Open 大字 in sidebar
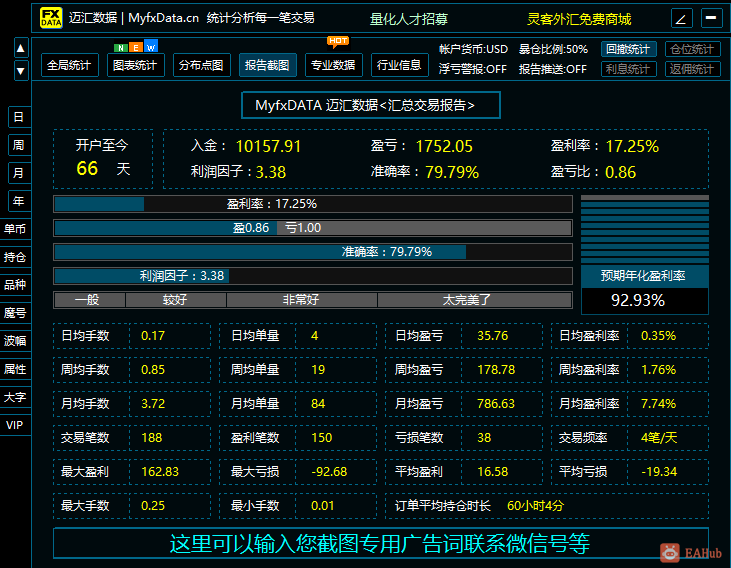The height and width of the screenshot is (568, 731). pos(15,397)
